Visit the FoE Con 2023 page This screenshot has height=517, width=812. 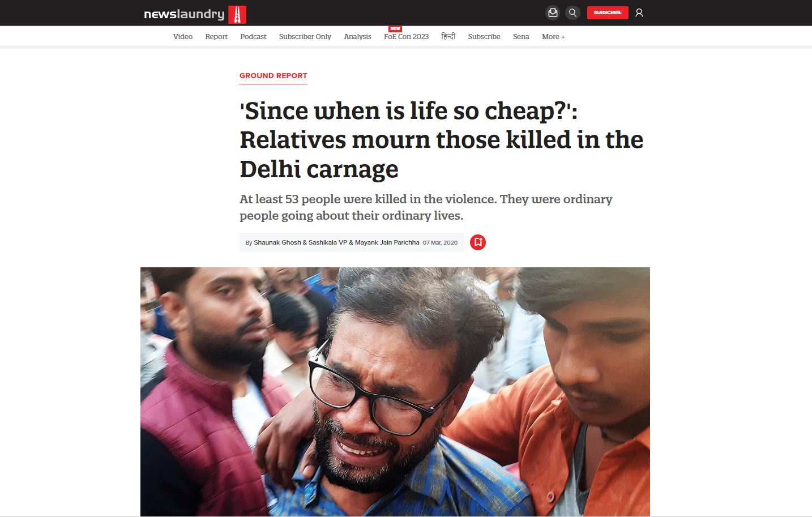pyautogui.click(x=407, y=37)
